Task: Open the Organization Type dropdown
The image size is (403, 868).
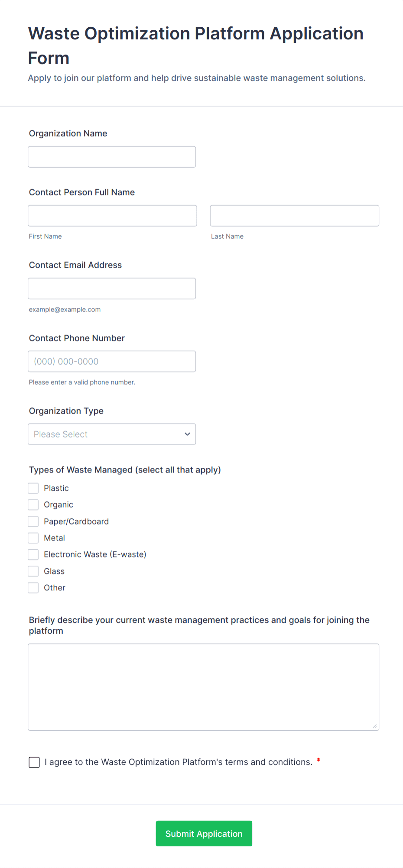Action: point(111,434)
